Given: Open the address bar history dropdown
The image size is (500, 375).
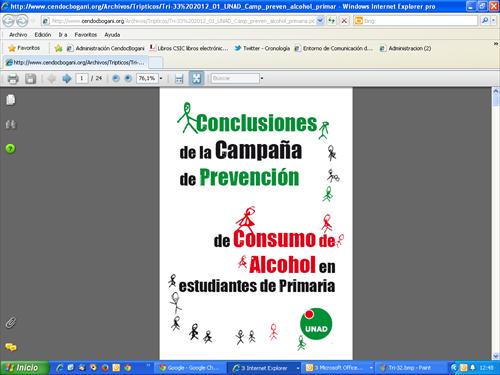Looking at the screenshot, I should coord(320,21).
